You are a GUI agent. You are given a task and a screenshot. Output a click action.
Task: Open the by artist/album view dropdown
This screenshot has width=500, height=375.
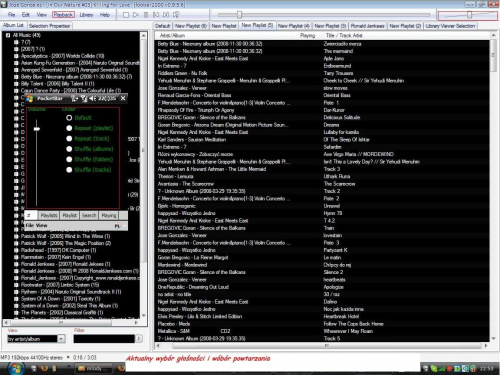pyautogui.click(x=61, y=339)
